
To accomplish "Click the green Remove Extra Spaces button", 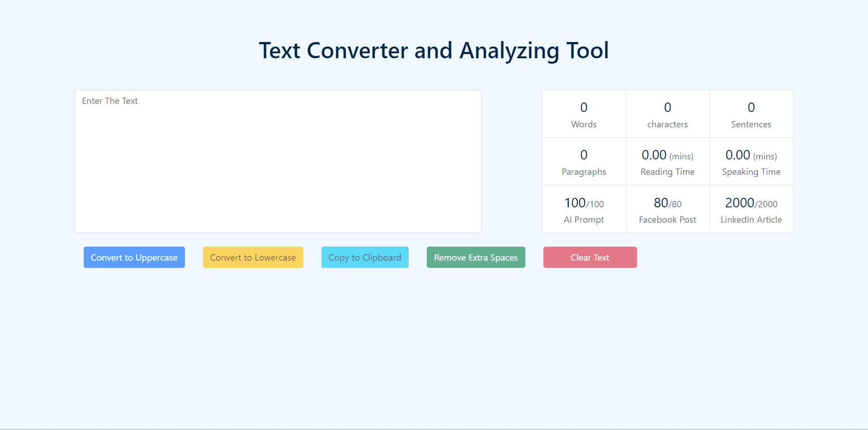I will pyautogui.click(x=476, y=257).
